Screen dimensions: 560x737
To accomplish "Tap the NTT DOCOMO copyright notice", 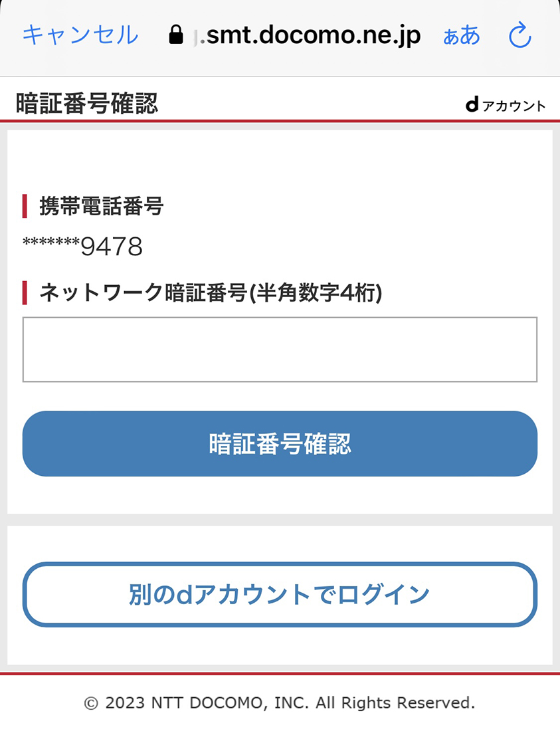I will [x=280, y=703].
